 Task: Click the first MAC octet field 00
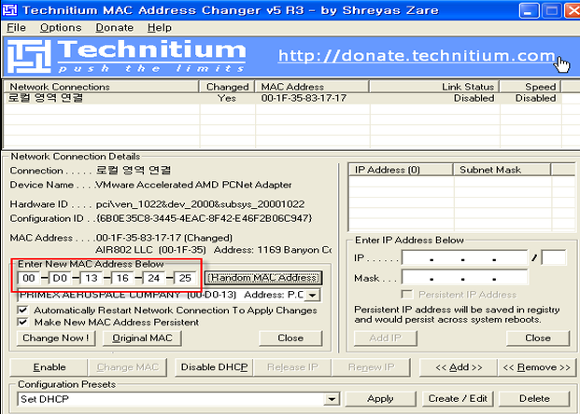pyautogui.click(x=29, y=278)
